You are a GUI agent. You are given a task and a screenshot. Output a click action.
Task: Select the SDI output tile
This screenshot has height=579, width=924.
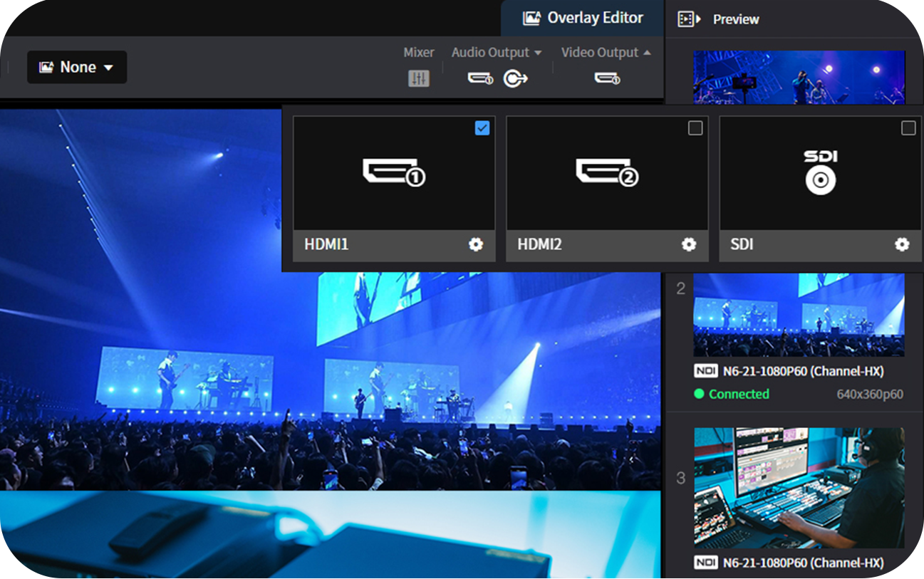[x=820, y=173]
